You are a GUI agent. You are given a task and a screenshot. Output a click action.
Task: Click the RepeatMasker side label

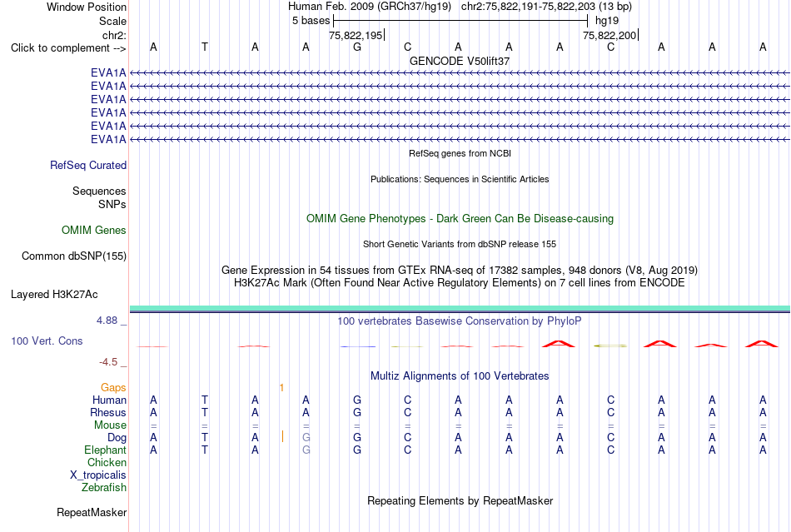click(92, 513)
